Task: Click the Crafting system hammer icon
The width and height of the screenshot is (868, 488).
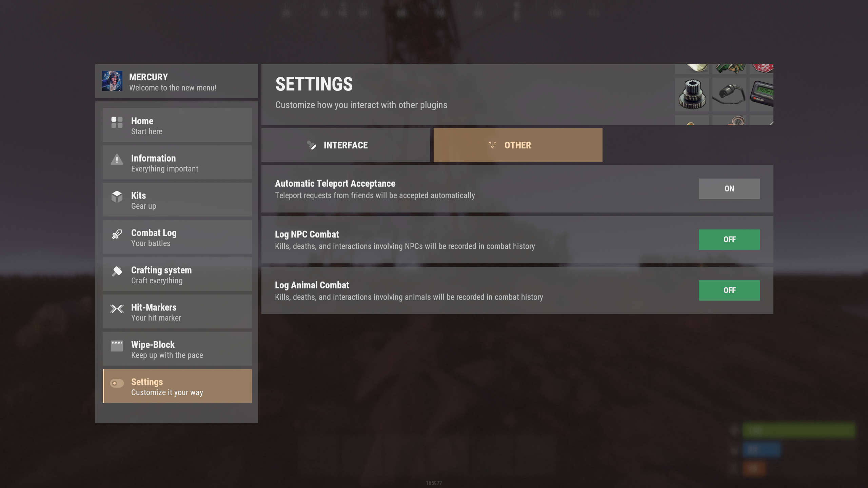Action: (x=117, y=271)
